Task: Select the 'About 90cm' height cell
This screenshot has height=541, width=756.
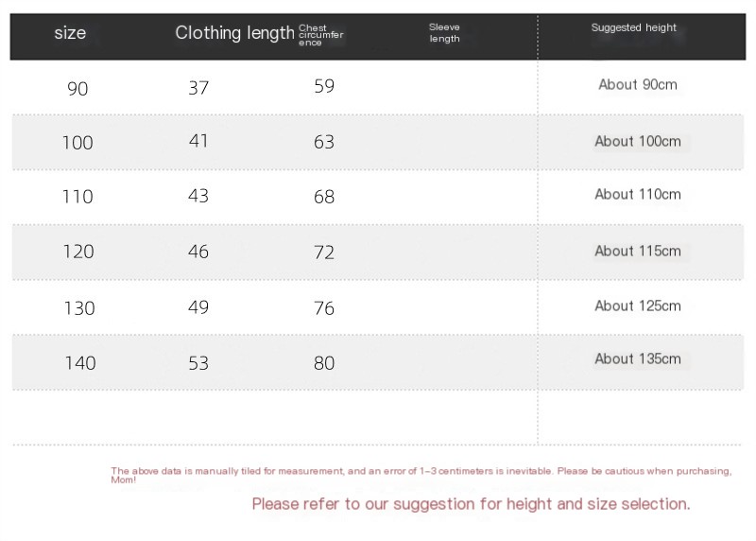Action: (638, 85)
